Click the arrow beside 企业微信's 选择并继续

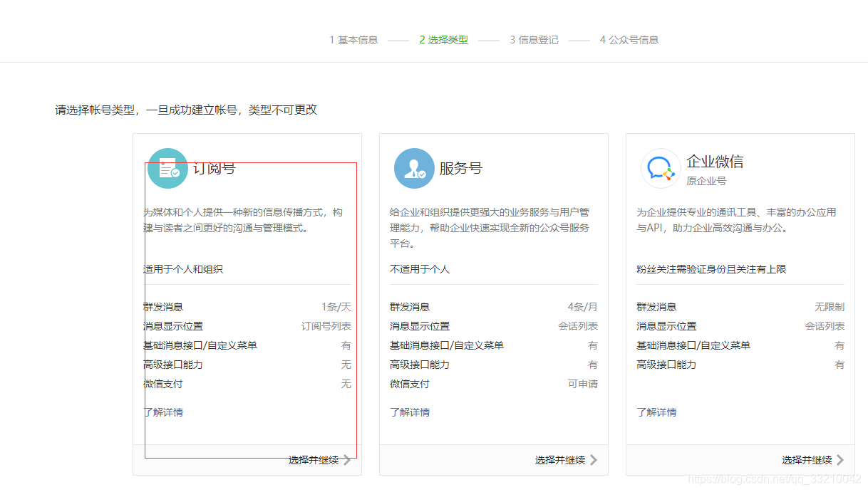840,460
